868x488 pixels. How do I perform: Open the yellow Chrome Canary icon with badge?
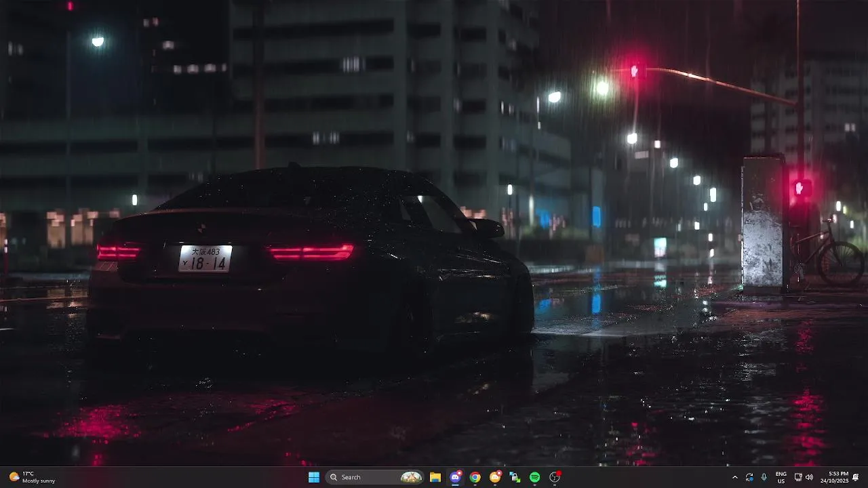495,477
